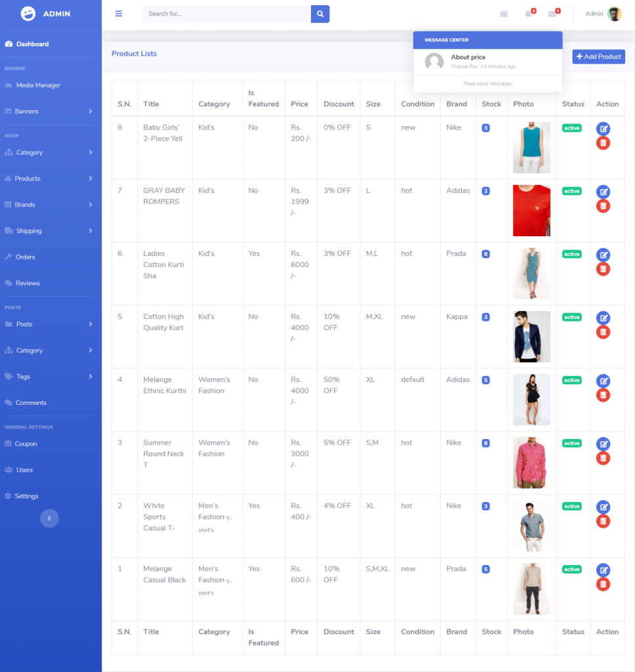Delete product Baby Girls' 2-Piece Yell

point(604,143)
